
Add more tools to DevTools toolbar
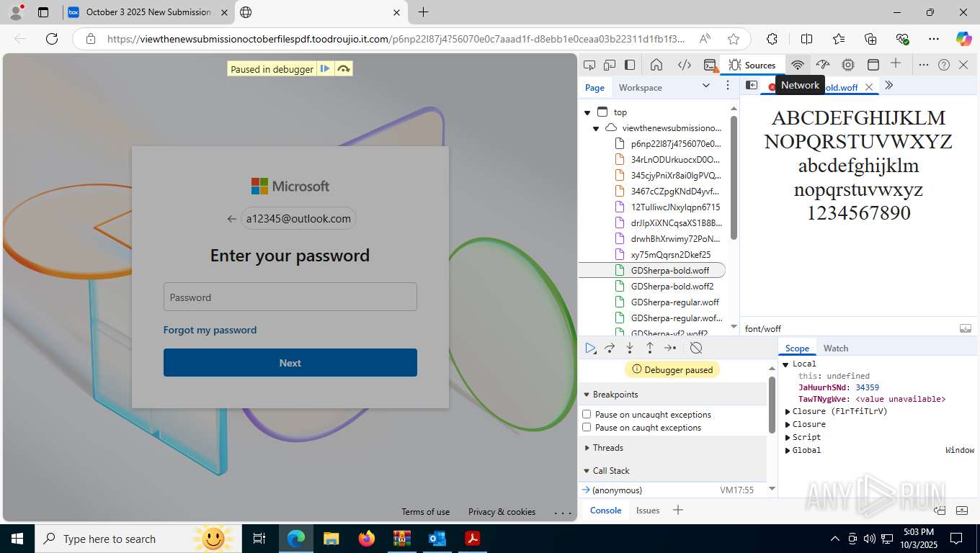point(896,63)
